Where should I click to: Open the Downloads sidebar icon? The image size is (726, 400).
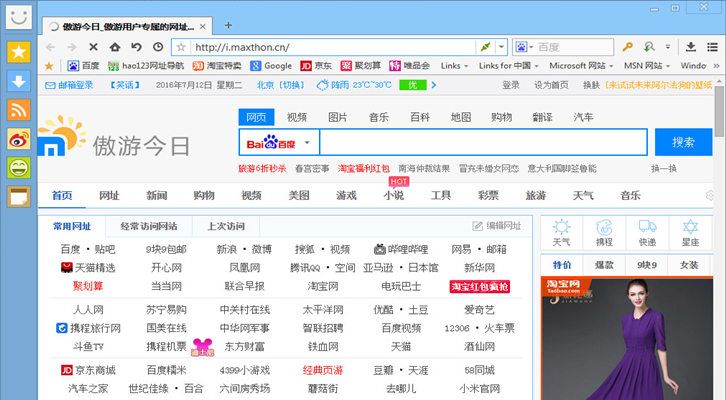(18, 80)
